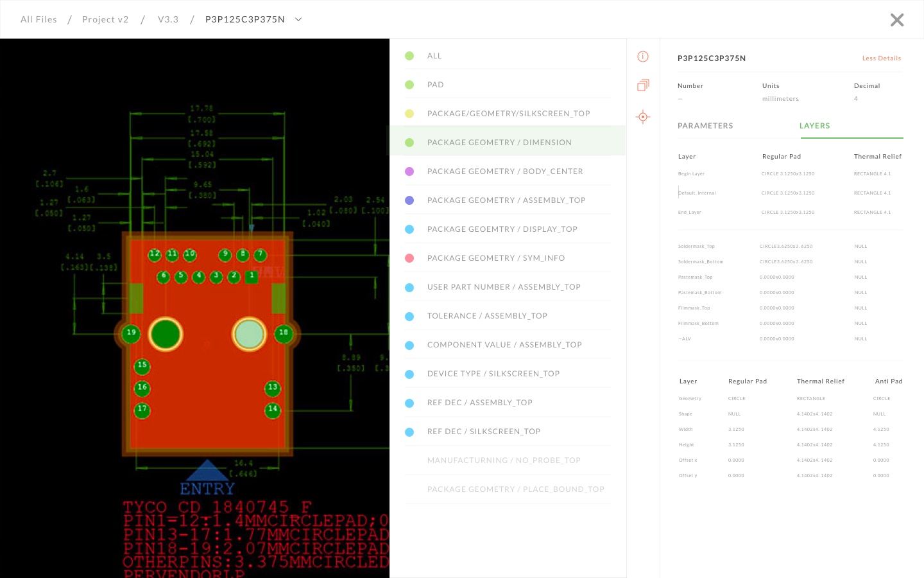Switch to the LAYERS tab
This screenshot has height=578, width=924.
coord(815,126)
